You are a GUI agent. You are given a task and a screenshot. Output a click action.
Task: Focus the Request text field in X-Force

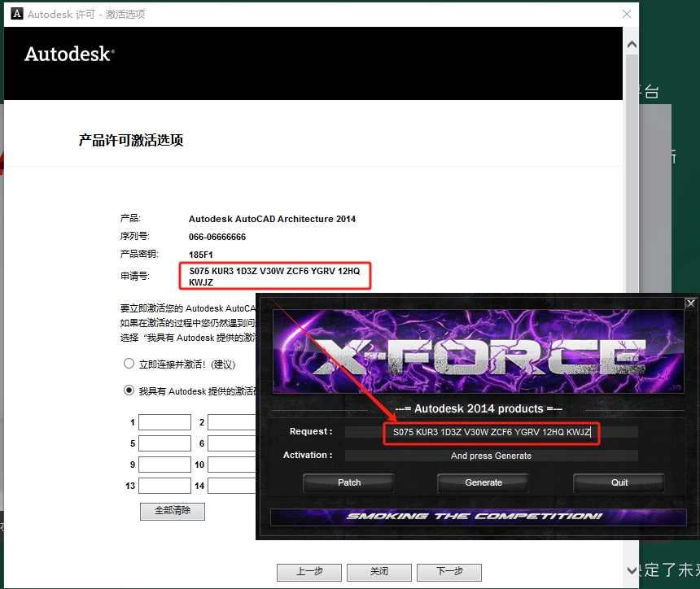(491, 433)
